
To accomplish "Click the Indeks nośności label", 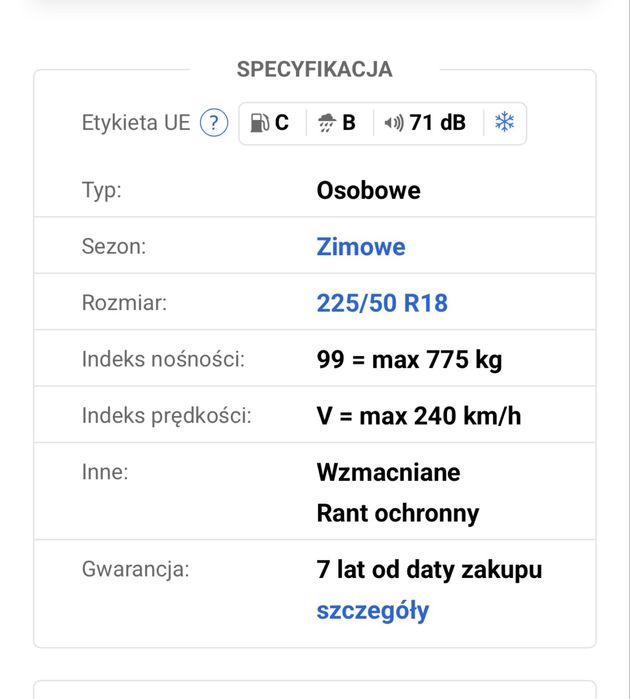I will click(x=163, y=359).
